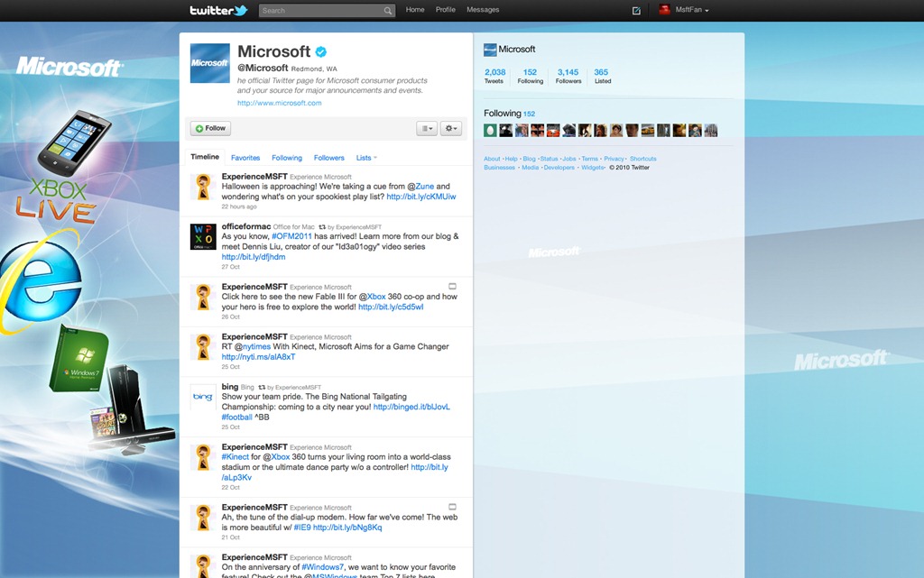Open the Help footer link
This screenshot has height=578, width=924.
511,159
